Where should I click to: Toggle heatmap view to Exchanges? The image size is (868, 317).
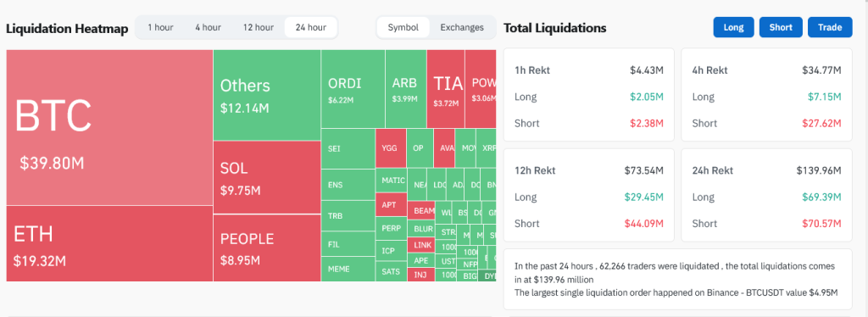tap(462, 28)
